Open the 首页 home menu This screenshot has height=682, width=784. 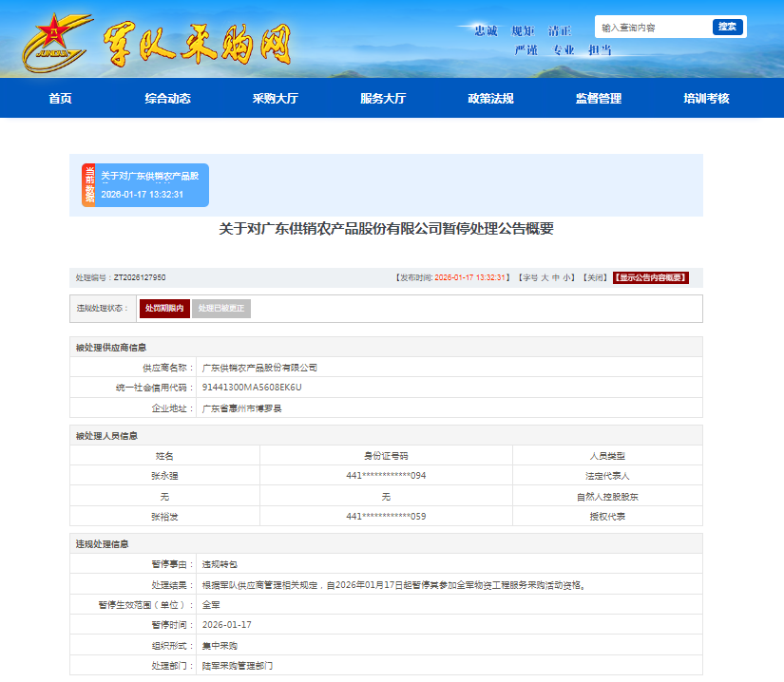pos(60,99)
